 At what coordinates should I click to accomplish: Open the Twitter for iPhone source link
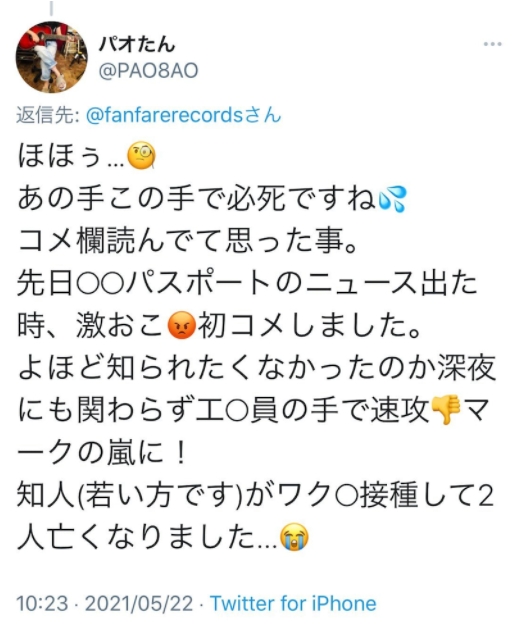(x=293, y=603)
